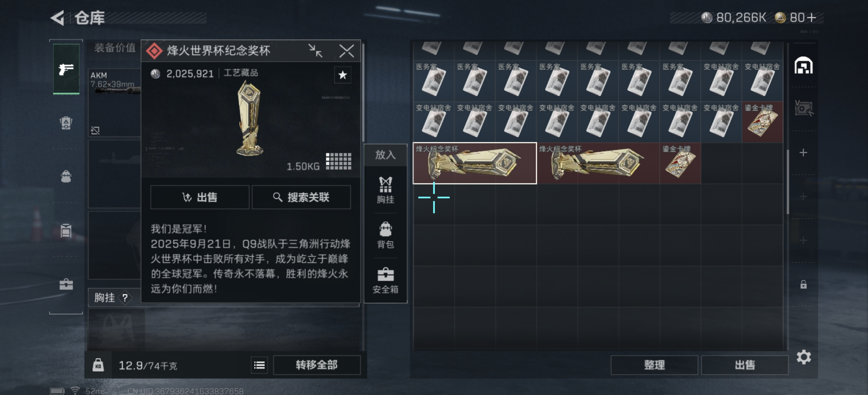Screen dimensions: 868x395
Task: Open list view icon beside 转移全部
Action: click(259, 365)
